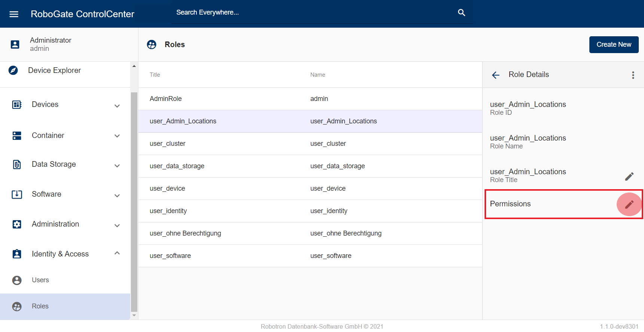The image size is (644, 332).
Task: Open the Software menu item
Action: pos(65,194)
